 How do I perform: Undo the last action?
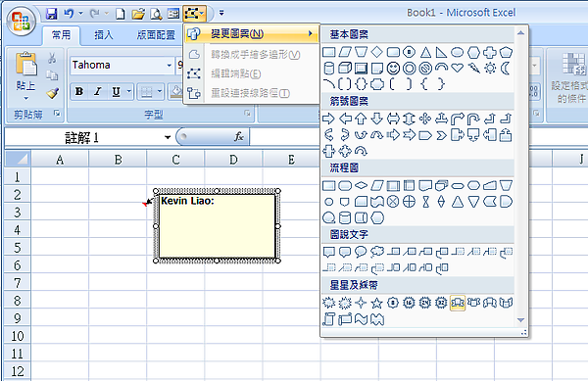pos(69,14)
